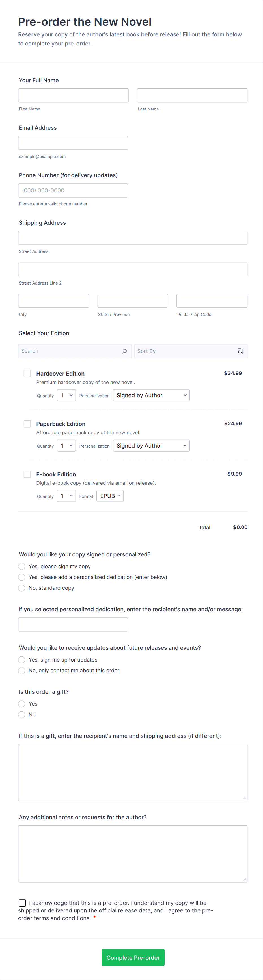Click the Phone Number field
This screenshot has height=980, width=263.
(x=73, y=190)
